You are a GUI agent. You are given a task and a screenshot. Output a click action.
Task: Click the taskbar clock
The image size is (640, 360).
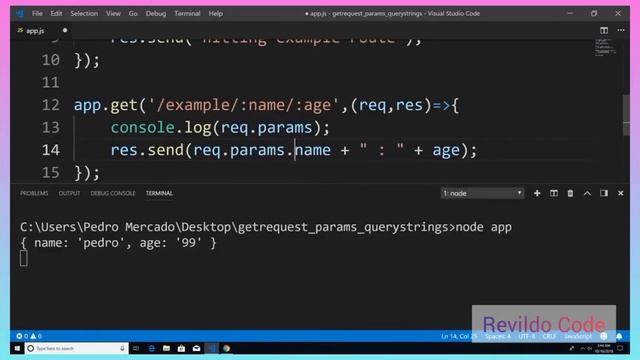coord(604,348)
